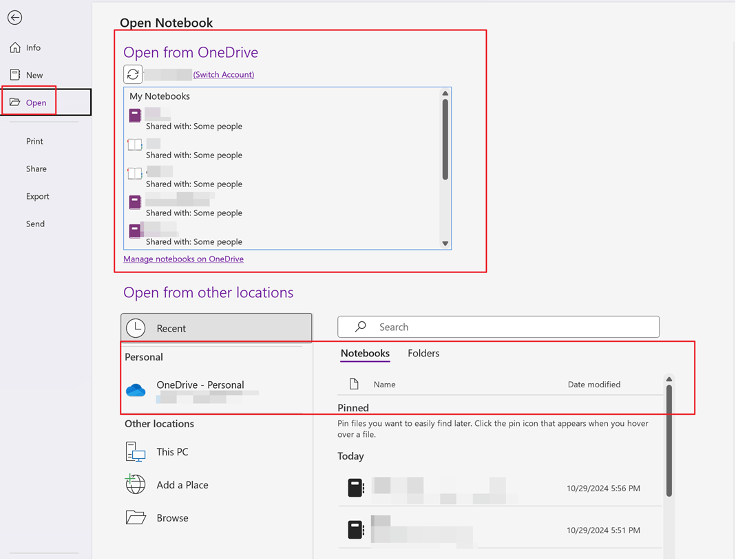
Task: Switch to the Folders tab
Action: point(423,354)
